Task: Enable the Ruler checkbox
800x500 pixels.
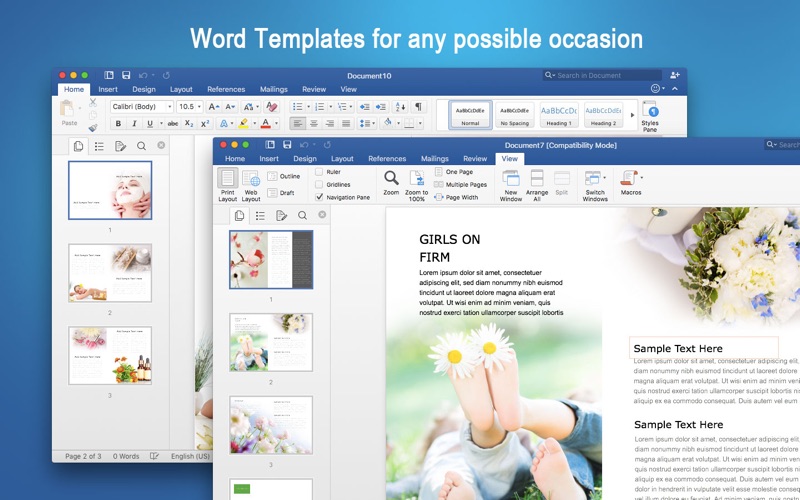Action: [319, 172]
